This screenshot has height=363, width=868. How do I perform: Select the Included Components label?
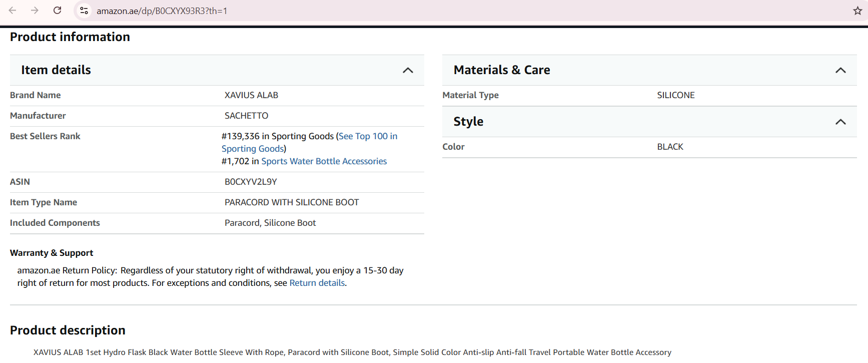(x=55, y=223)
